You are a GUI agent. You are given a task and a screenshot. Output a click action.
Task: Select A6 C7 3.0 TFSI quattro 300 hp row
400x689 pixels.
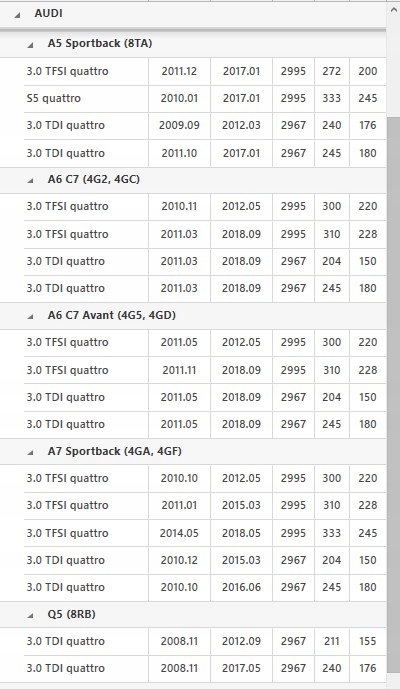[205, 207]
